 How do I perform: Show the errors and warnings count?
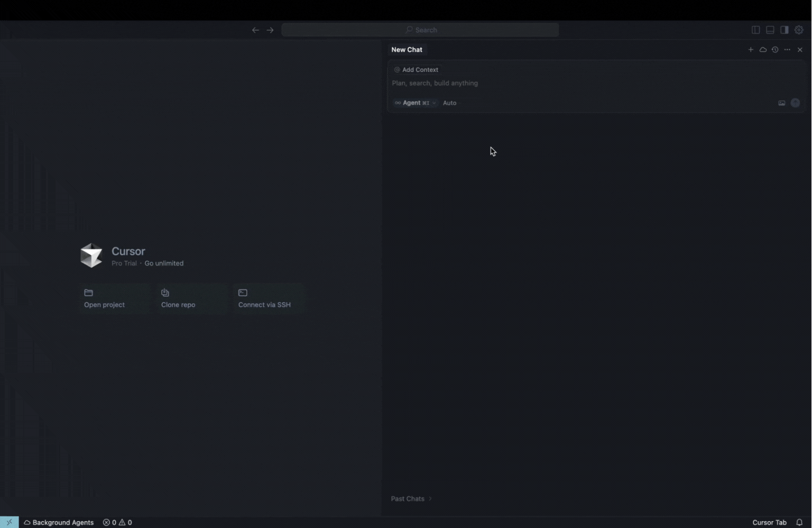[x=117, y=523]
